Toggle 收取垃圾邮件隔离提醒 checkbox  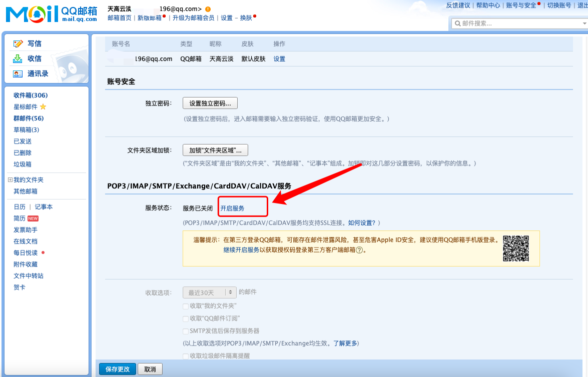click(x=185, y=356)
